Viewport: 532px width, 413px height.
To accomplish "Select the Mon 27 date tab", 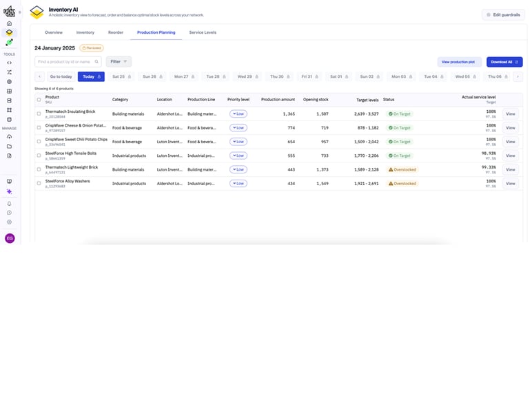I will point(184,76).
